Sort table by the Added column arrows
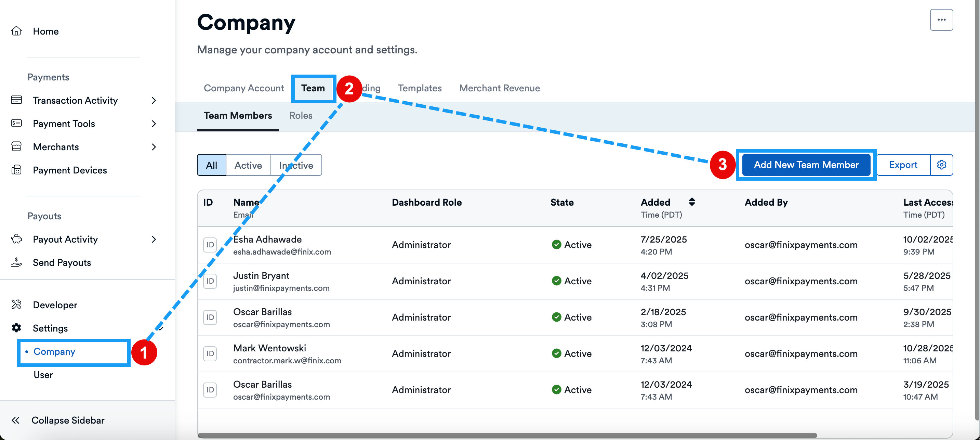Image resolution: width=980 pixels, height=440 pixels. point(692,202)
